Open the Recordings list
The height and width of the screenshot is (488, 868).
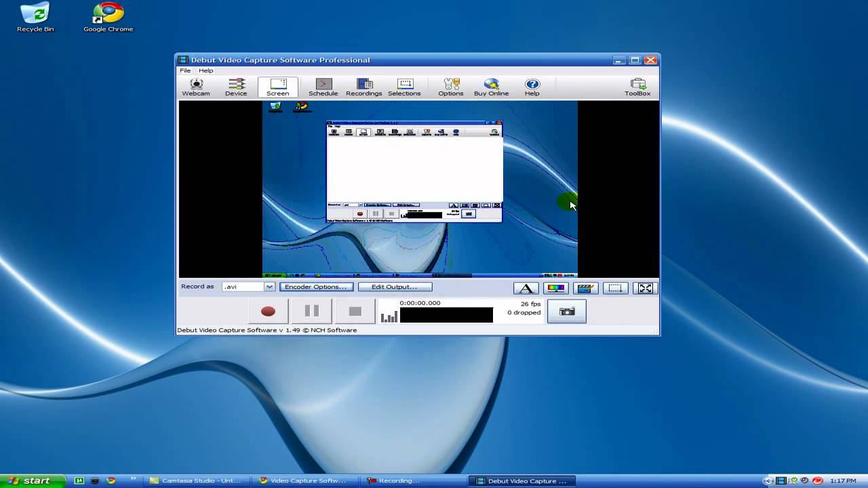(364, 87)
